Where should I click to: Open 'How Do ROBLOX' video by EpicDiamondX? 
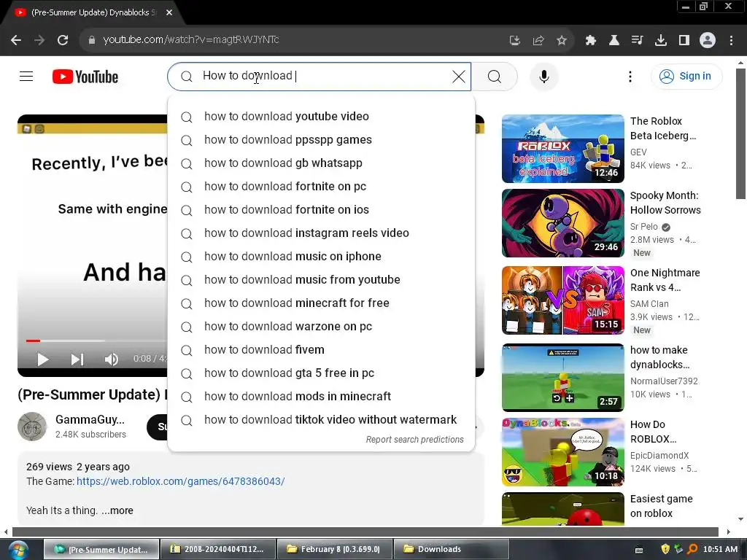pos(562,452)
